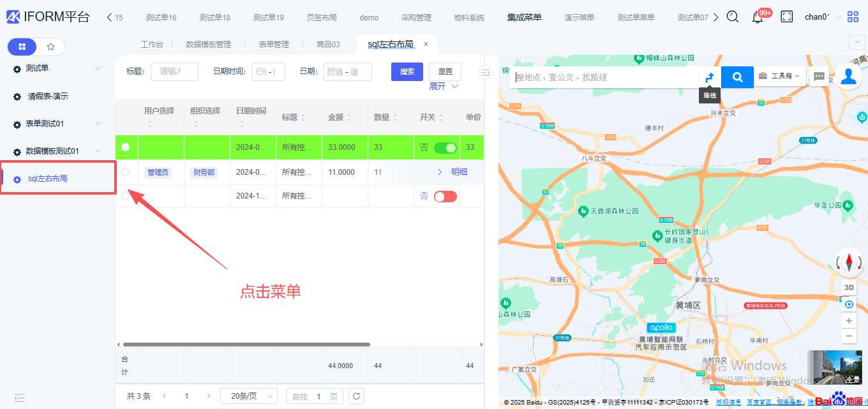Switch to the 表单管理 tab
The image size is (868, 409).
(273, 45)
